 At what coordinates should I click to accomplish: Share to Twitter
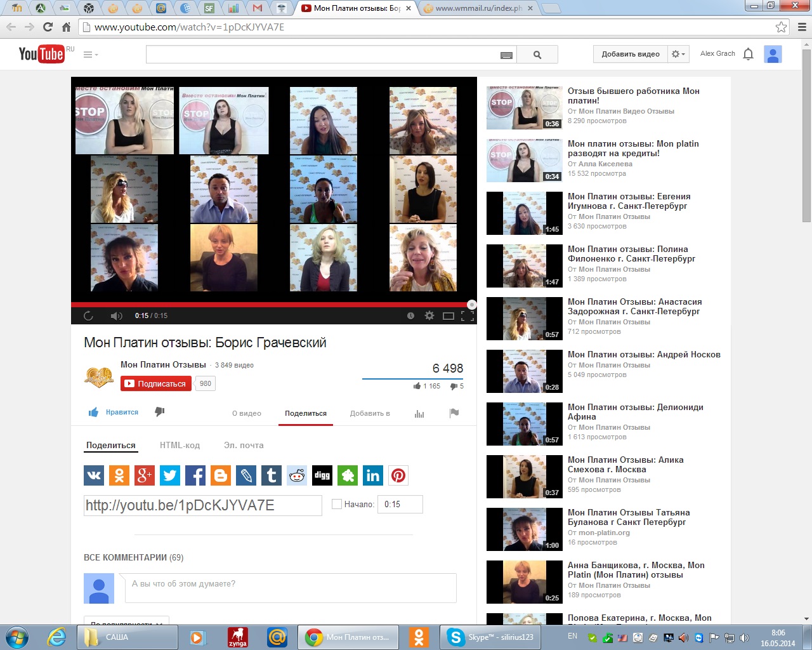[170, 475]
